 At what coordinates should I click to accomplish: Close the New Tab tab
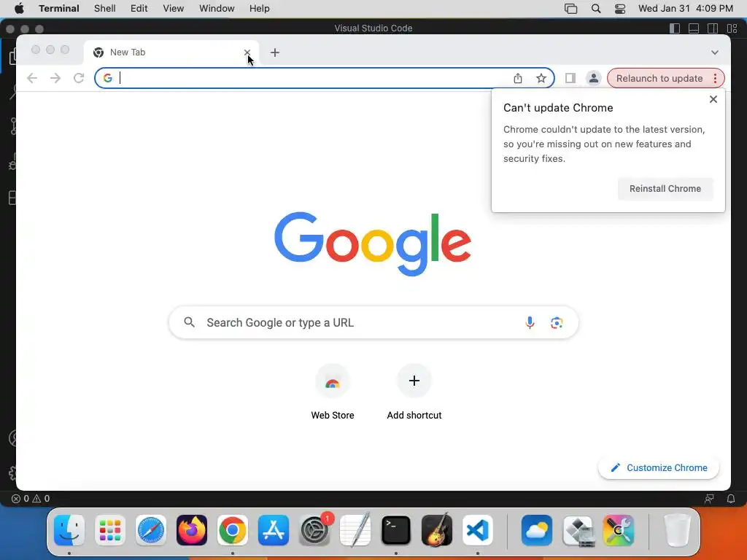247,52
